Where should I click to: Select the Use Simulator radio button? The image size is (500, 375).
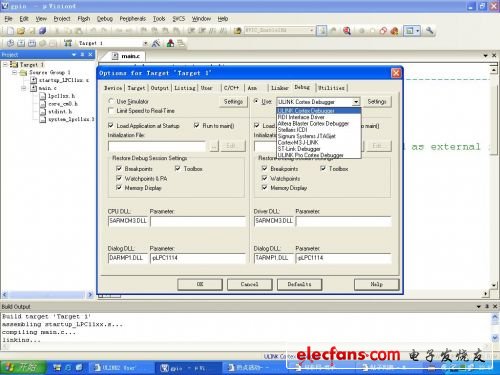(x=111, y=101)
